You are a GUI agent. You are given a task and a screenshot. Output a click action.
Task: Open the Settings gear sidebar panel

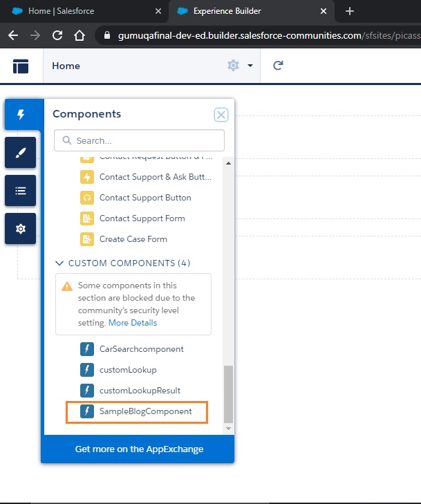(x=20, y=229)
